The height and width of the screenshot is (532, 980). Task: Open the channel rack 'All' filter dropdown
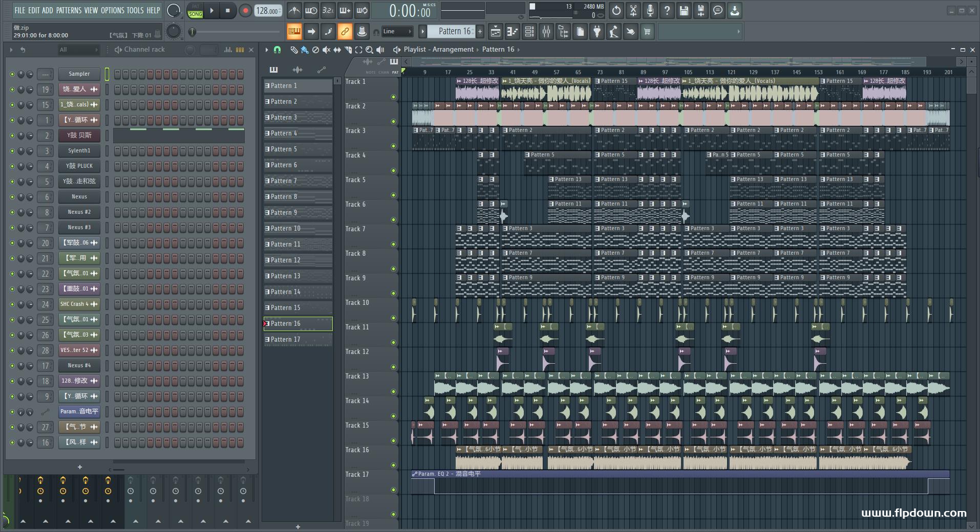click(x=78, y=50)
